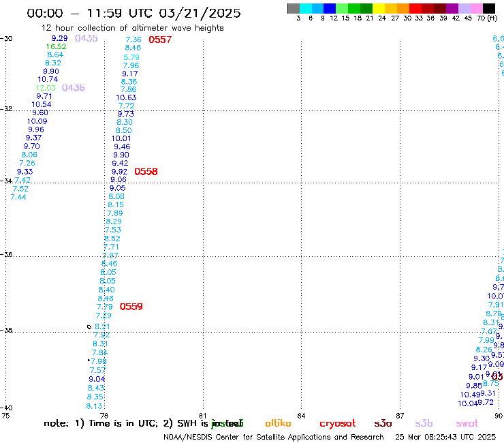This screenshot has width=504, height=443.
Task: Select the longitude axis label 87
Action: [x=400, y=416]
